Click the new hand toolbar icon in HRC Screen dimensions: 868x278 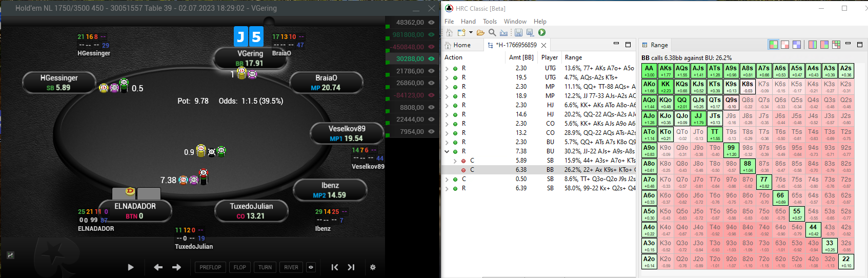461,32
